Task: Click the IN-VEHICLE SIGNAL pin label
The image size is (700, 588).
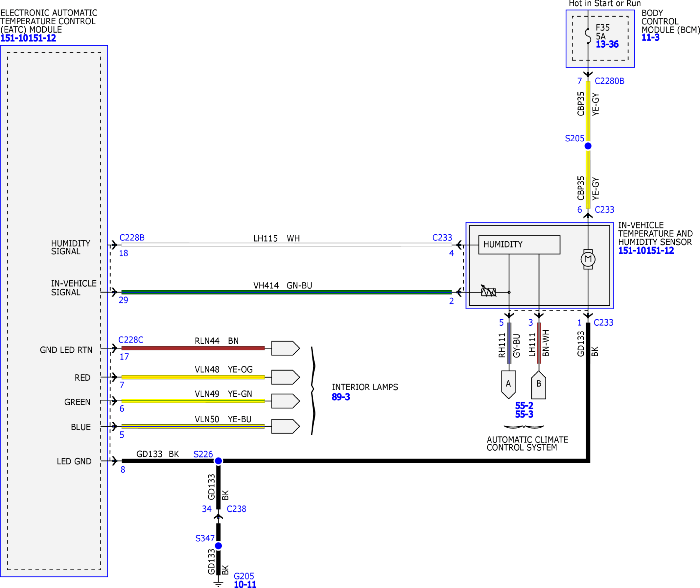Action: click(74, 288)
